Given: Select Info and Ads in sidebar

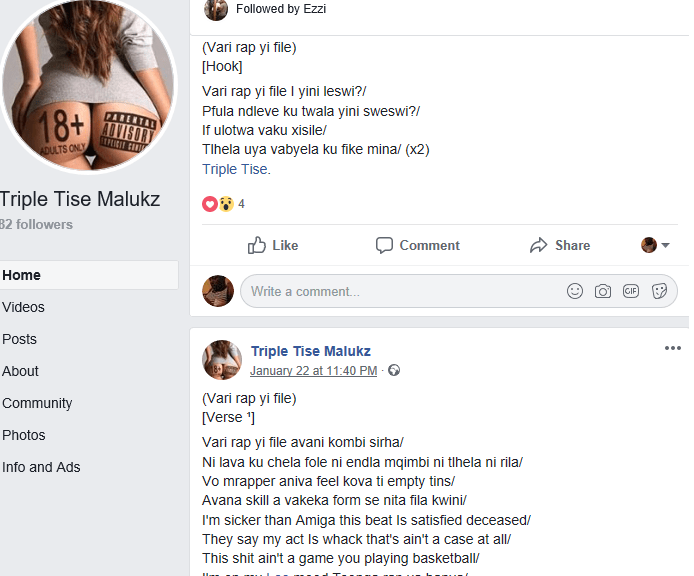Looking at the screenshot, I should 42,467.
